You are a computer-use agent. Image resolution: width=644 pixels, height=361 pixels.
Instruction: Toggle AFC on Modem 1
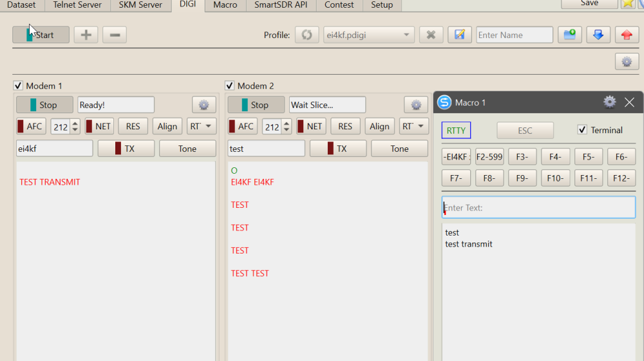click(30, 126)
